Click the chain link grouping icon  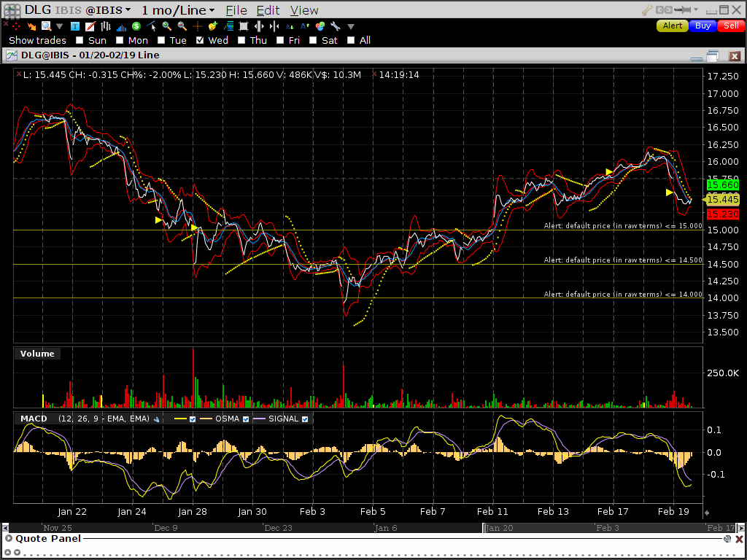point(665,9)
